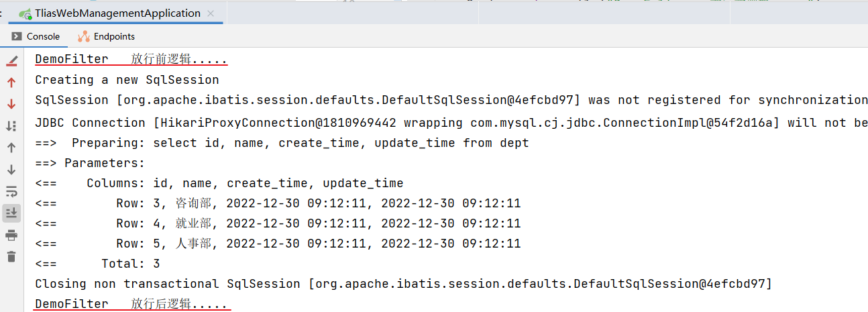Click the red pencil icon in the console toolbar

(x=11, y=61)
